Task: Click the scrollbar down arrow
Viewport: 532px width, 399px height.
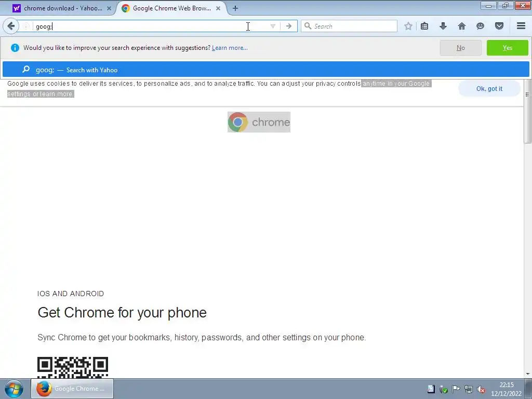Action: coord(528,374)
